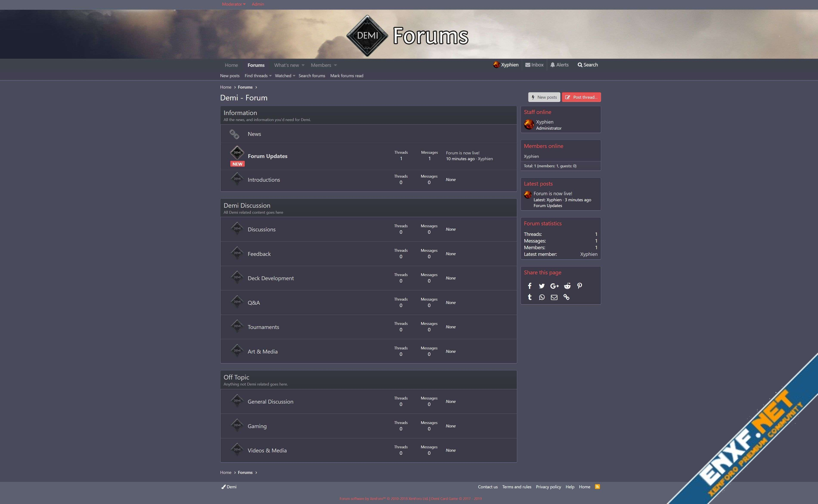Click the Post thread button
The width and height of the screenshot is (818, 504).
[581, 97]
